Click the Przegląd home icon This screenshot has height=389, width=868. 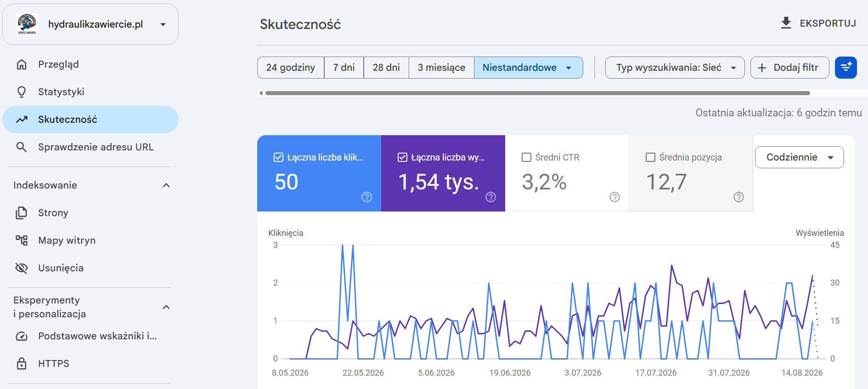pos(22,64)
